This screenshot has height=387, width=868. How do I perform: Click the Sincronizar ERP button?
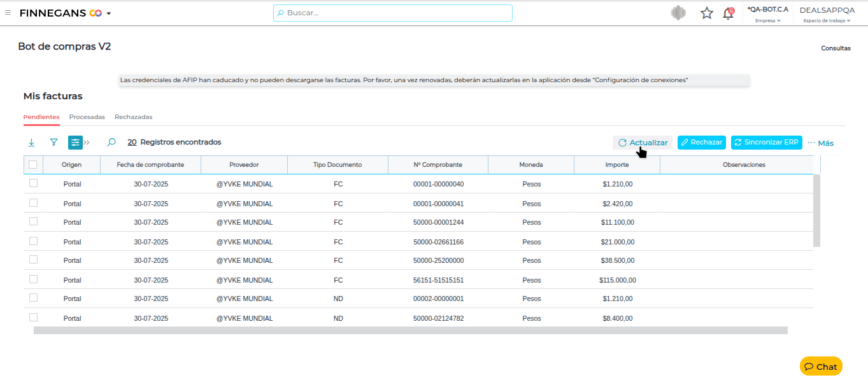pyautogui.click(x=767, y=143)
